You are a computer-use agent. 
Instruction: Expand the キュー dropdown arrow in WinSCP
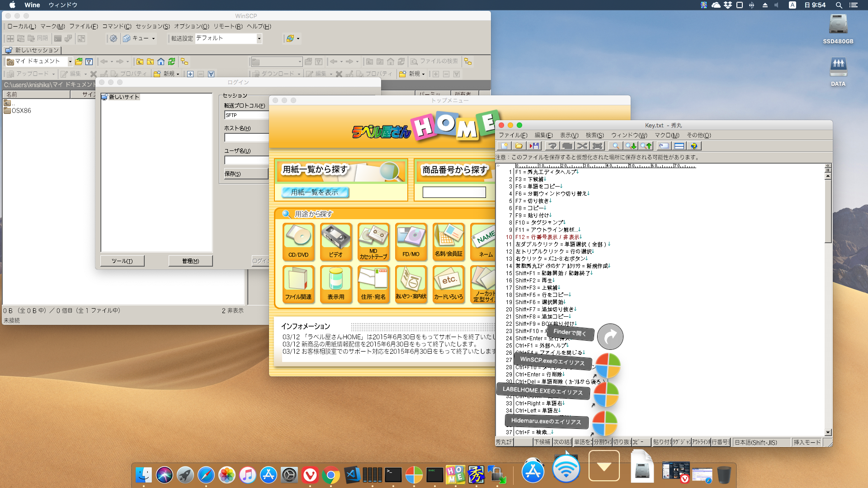click(153, 39)
